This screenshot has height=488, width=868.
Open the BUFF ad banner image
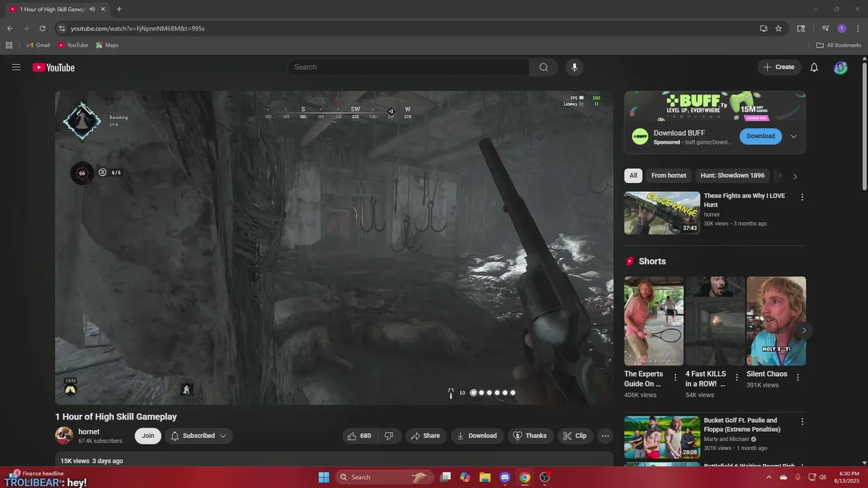tap(715, 105)
